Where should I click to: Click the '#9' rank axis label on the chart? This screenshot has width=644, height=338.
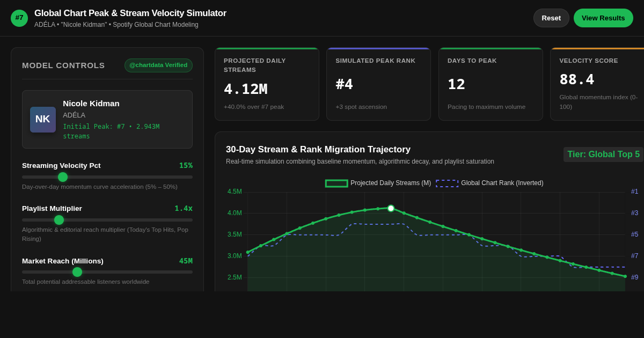click(635, 277)
